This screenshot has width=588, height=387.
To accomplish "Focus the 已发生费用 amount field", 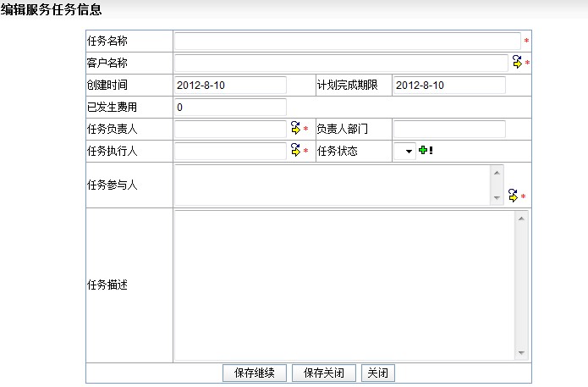I will coord(230,107).
